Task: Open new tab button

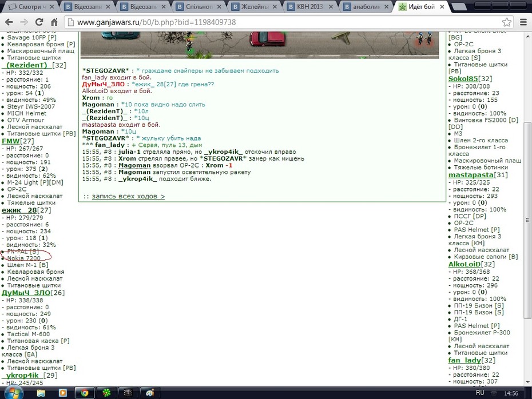Action: (459, 6)
